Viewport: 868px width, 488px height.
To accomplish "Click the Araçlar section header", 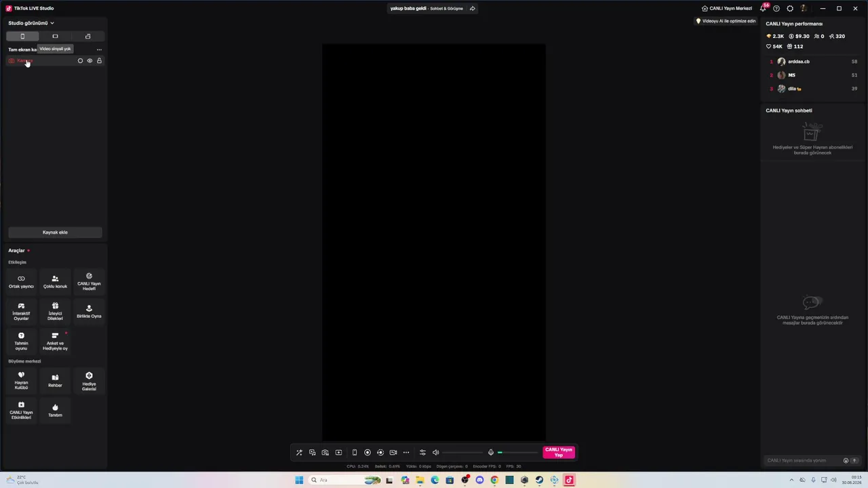I will (x=16, y=251).
